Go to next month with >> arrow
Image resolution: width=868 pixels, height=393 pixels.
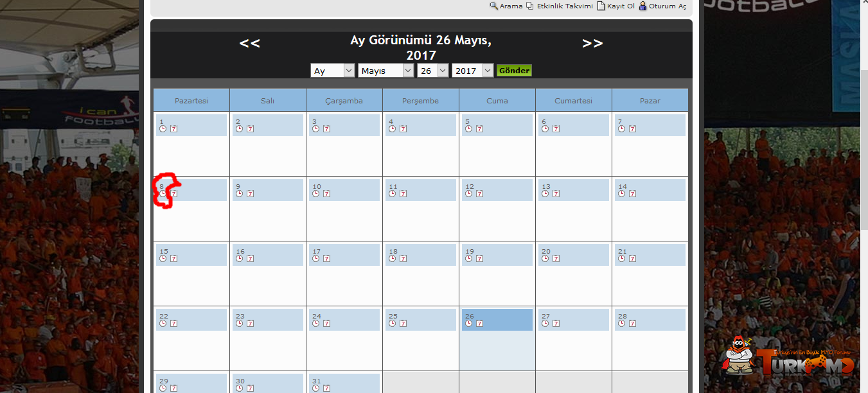[592, 43]
